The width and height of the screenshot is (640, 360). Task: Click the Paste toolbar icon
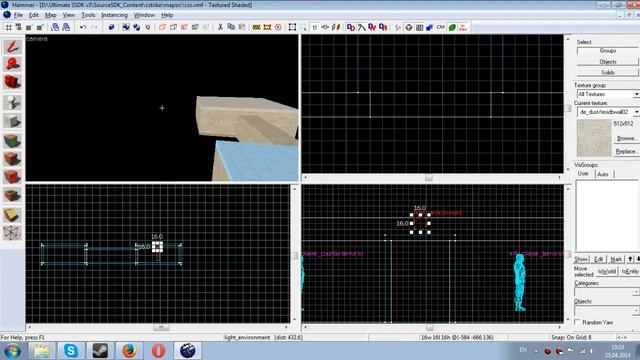(242, 27)
